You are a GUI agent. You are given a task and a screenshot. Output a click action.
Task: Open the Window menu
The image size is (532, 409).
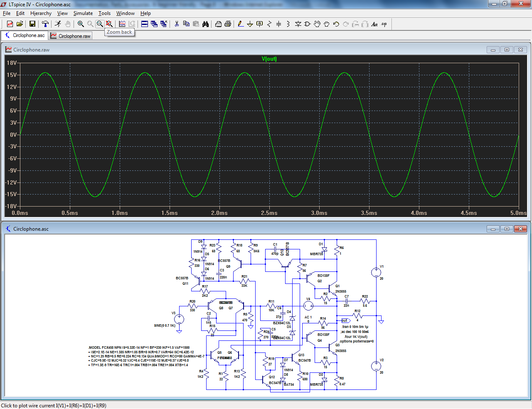tap(125, 13)
